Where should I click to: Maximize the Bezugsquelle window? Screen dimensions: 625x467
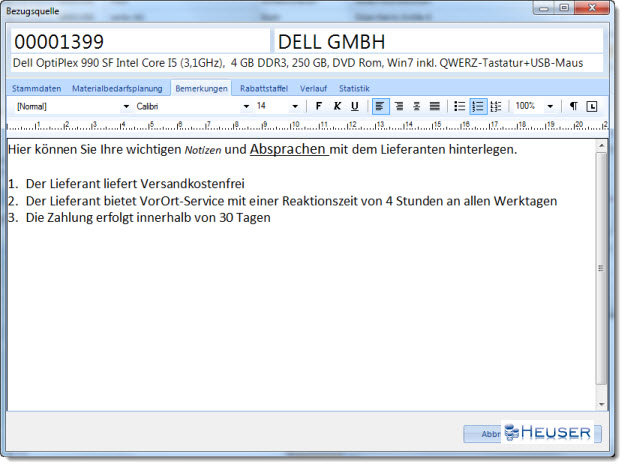[564, 8]
